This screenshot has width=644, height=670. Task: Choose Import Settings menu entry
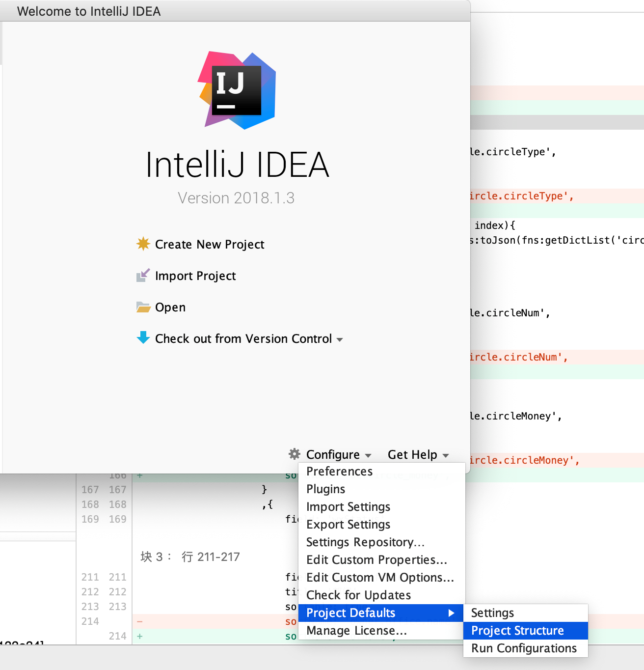348,507
